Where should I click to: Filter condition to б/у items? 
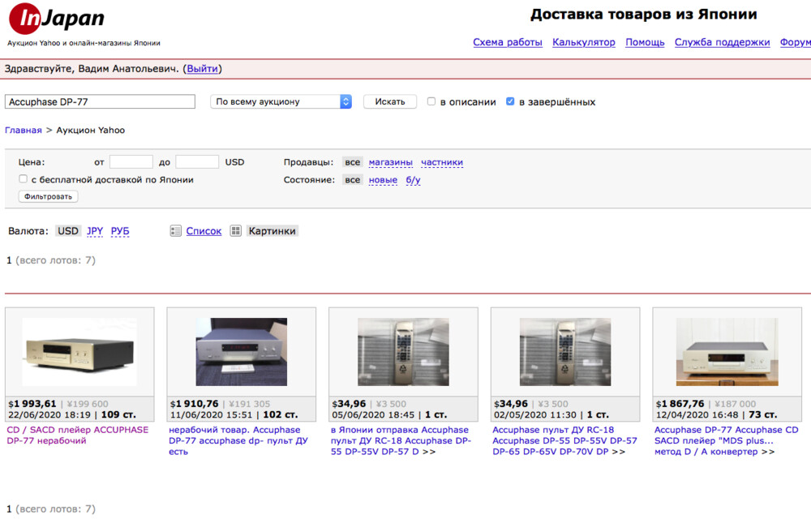[x=413, y=179]
